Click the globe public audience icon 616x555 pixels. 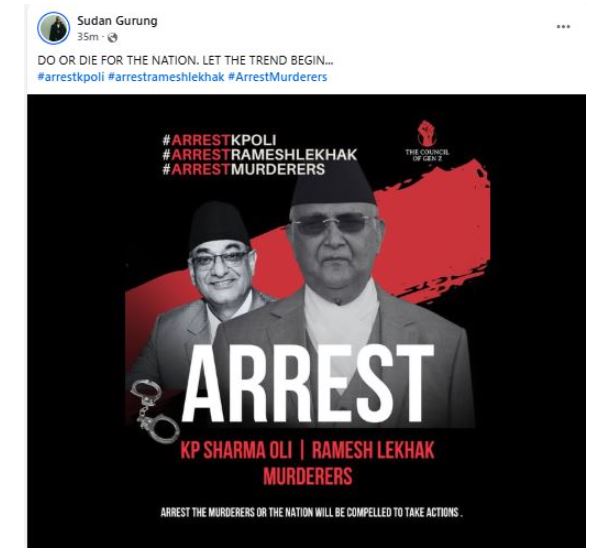click(x=112, y=38)
